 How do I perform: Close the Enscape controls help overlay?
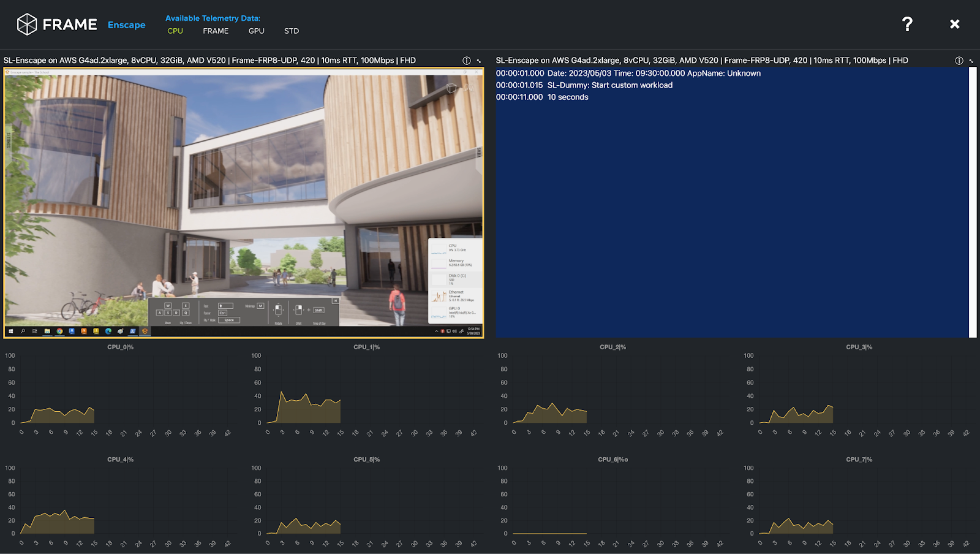(x=335, y=300)
